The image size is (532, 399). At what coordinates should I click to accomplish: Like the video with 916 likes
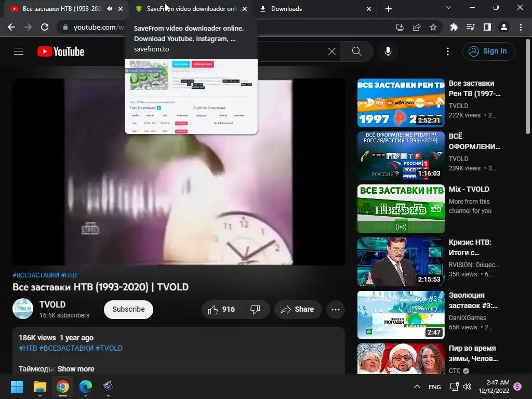click(222, 310)
